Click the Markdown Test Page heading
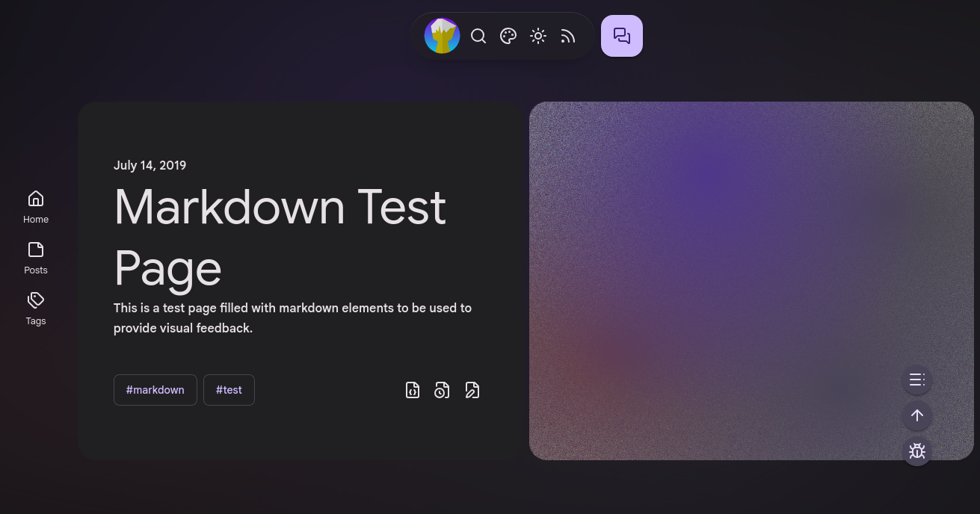The width and height of the screenshot is (980, 514). pos(280,237)
